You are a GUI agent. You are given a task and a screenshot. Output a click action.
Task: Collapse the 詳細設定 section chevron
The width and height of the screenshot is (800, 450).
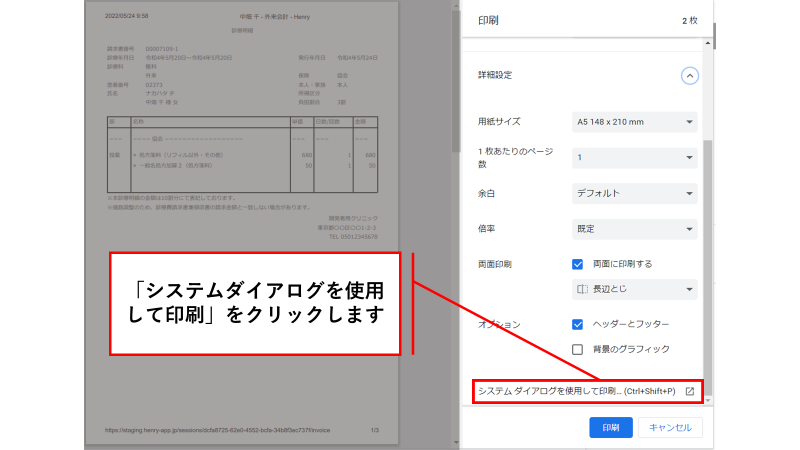coord(689,76)
